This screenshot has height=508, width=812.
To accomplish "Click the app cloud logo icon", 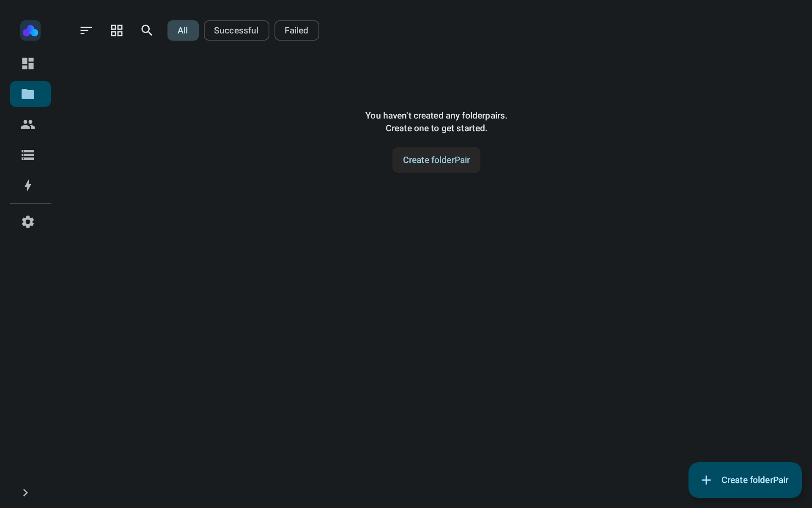I will (30, 30).
